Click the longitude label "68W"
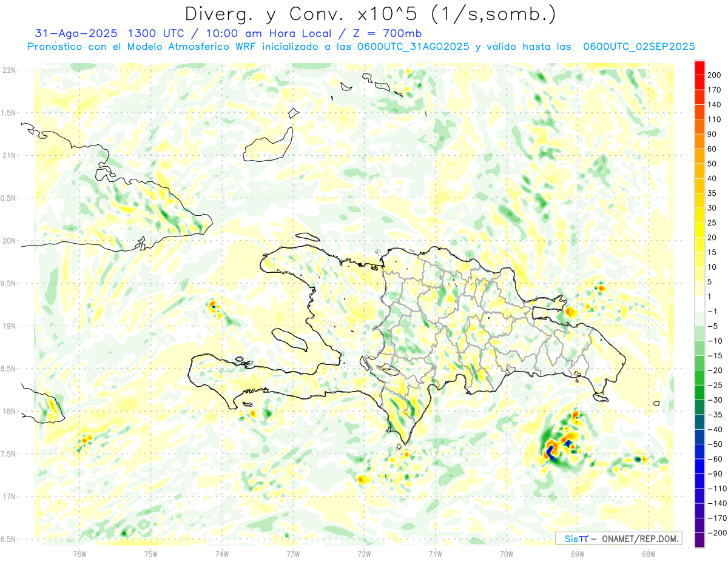This screenshot has width=728, height=562. pos(648,553)
